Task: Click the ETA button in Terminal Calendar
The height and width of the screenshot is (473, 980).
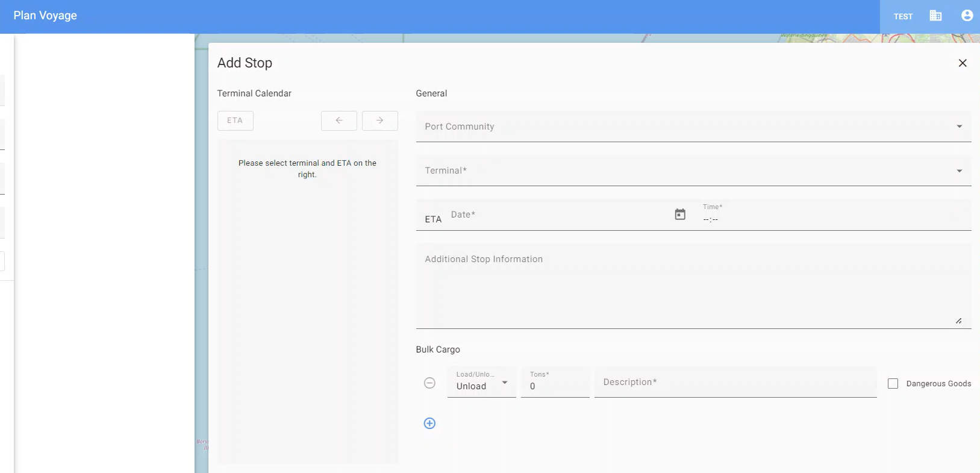Action: (x=235, y=121)
